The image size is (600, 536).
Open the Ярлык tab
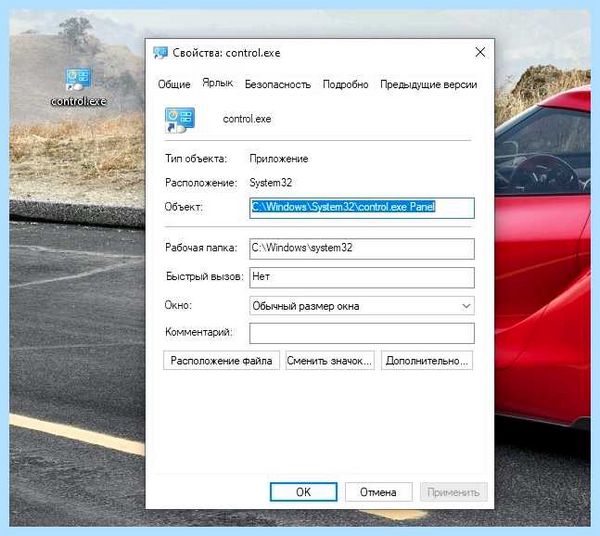click(x=217, y=83)
